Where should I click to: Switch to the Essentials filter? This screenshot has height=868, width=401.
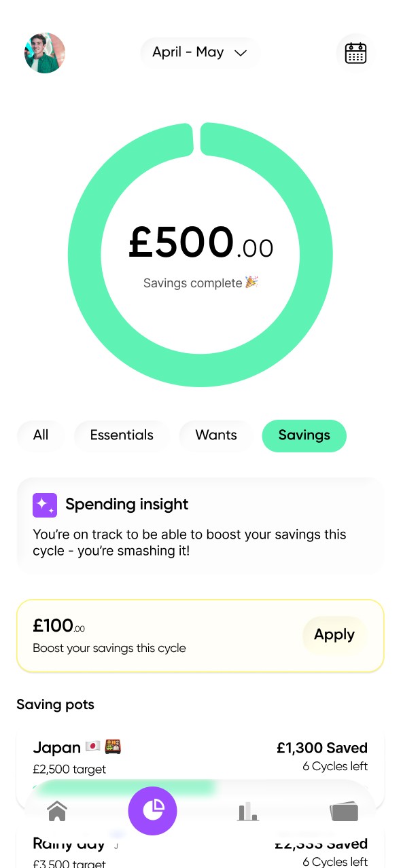tap(122, 435)
